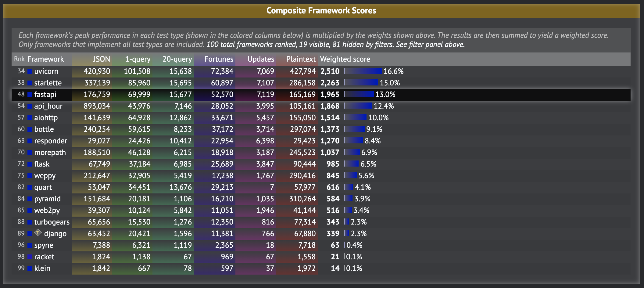The width and height of the screenshot is (644, 288).
Task: Click the blue square icon beside web2py
Action: [x=30, y=211]
